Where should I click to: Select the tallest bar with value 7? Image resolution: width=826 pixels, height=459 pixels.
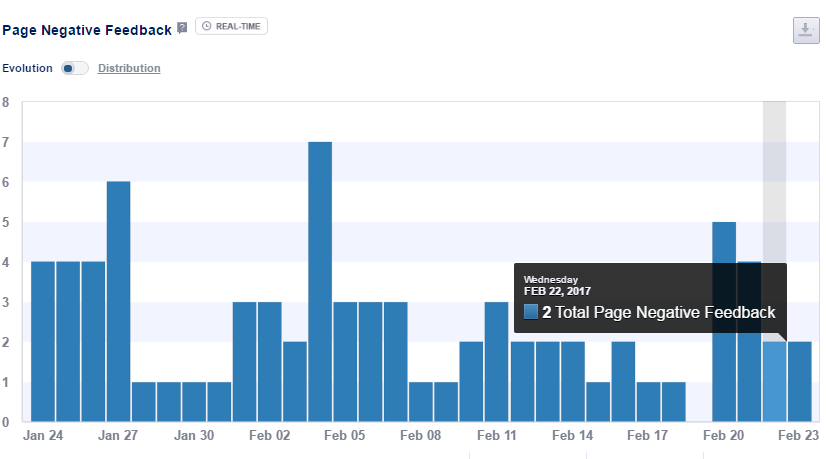[x=320, y=281]
